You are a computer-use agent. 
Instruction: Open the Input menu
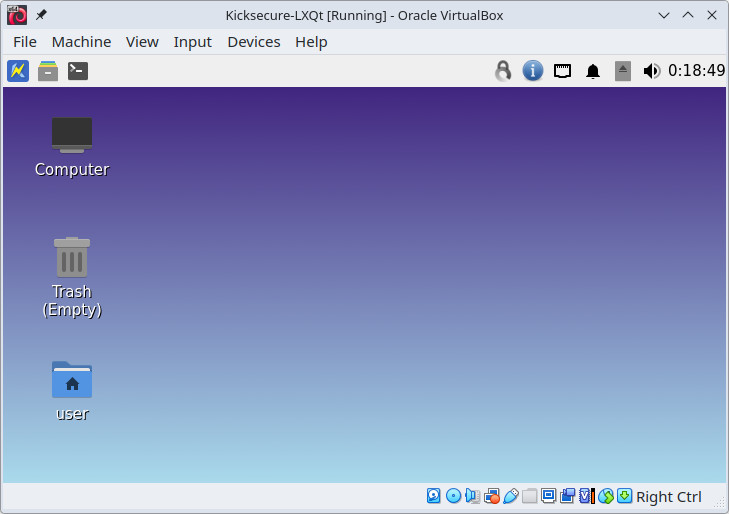(x=193, y=41)
